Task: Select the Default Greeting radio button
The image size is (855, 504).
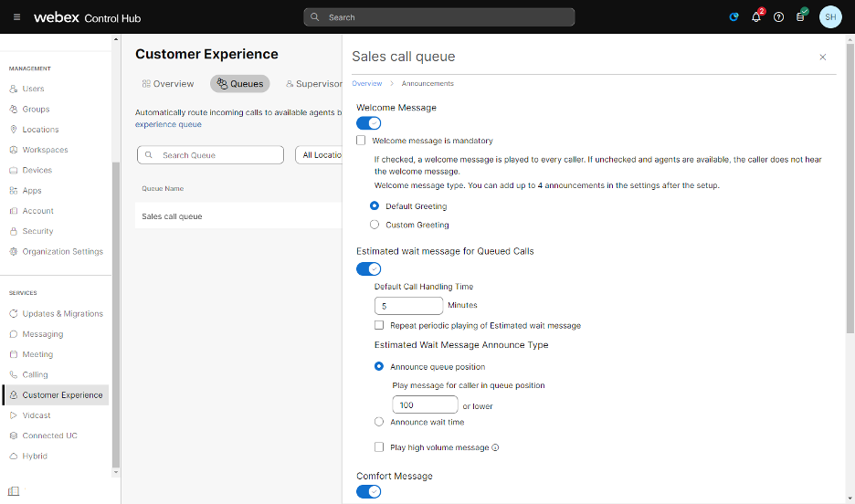Action: coord(375,206)
